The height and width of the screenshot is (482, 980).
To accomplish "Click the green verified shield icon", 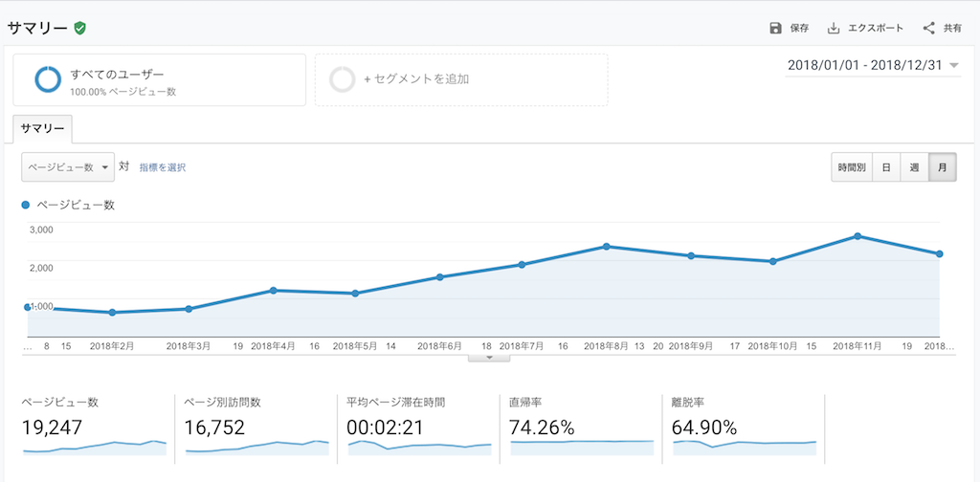I will click(x=79, y=28).
